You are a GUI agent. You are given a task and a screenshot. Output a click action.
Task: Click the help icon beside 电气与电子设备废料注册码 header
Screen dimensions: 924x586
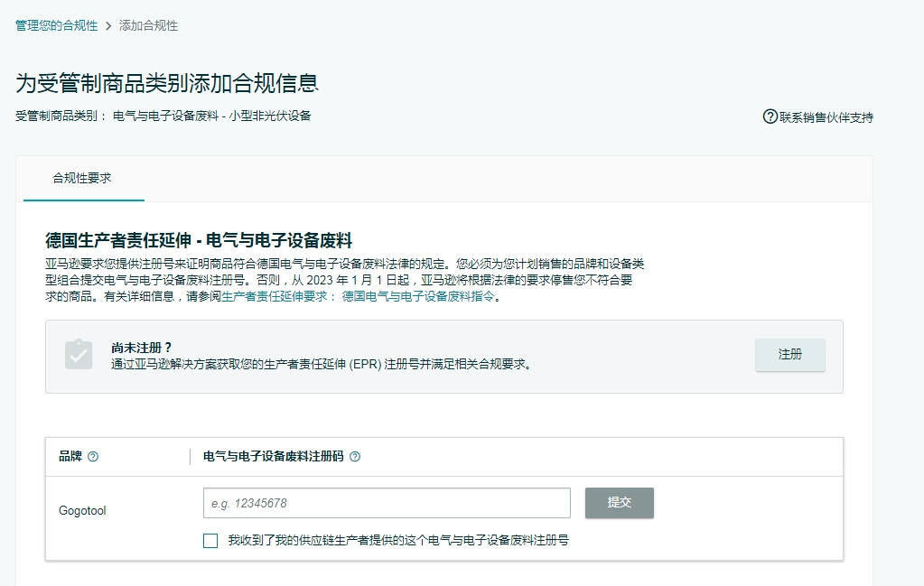pos(355,457)
